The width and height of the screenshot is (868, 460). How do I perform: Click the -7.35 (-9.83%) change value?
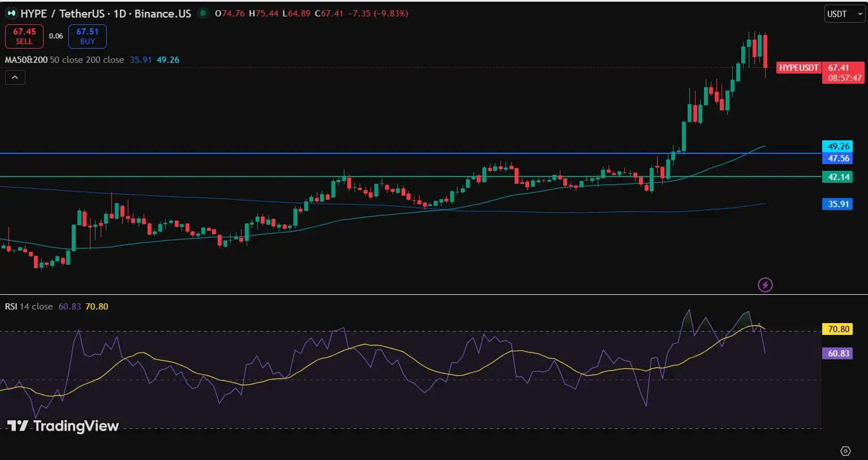point(378,13)
